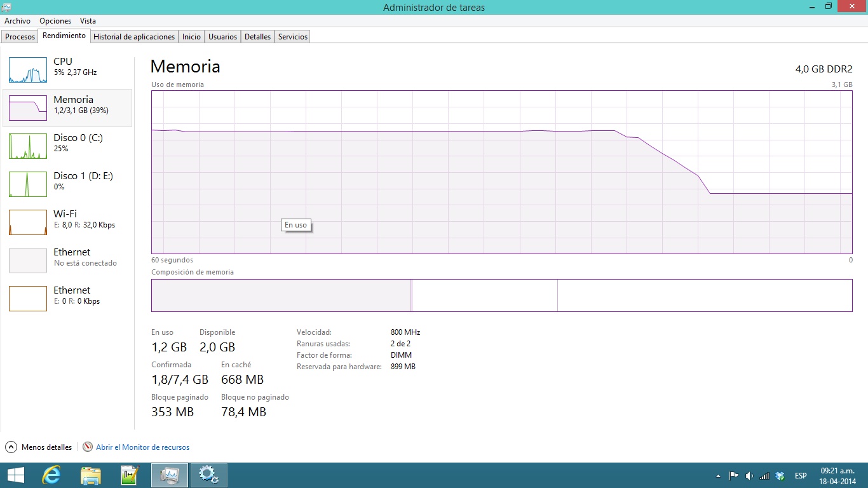Switch the ESP input language
Image resolution: width=868 pixels, height=488 pixels.
coord(801,476)
